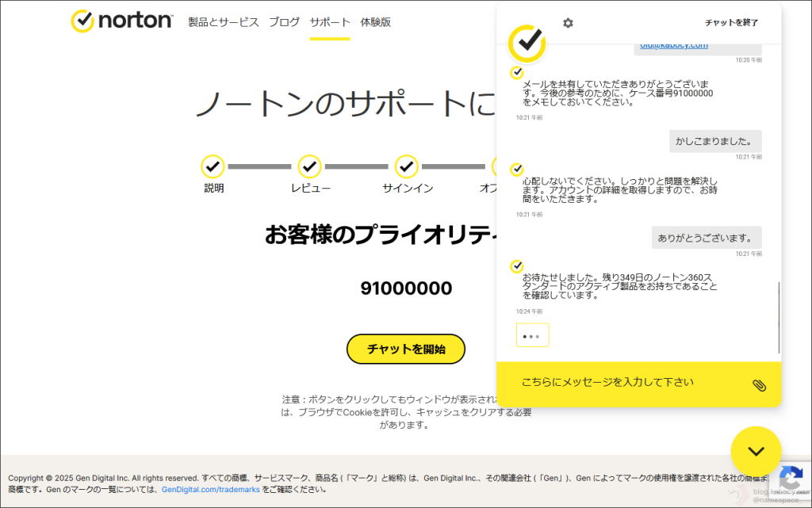Click the レビュー step checkmark
812x508 pixels.
(x=309, y=166)
